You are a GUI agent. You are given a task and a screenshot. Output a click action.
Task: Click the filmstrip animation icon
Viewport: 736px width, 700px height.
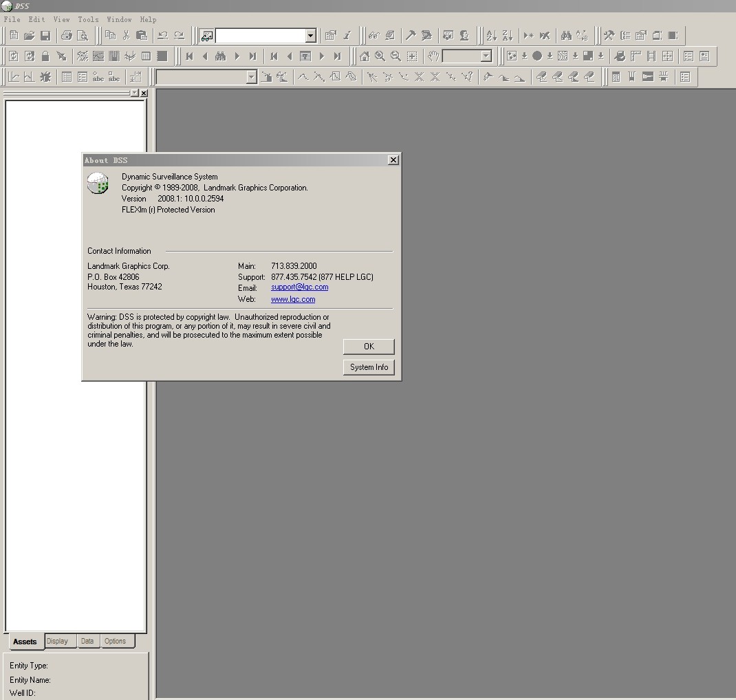click(x=651, y=56)
